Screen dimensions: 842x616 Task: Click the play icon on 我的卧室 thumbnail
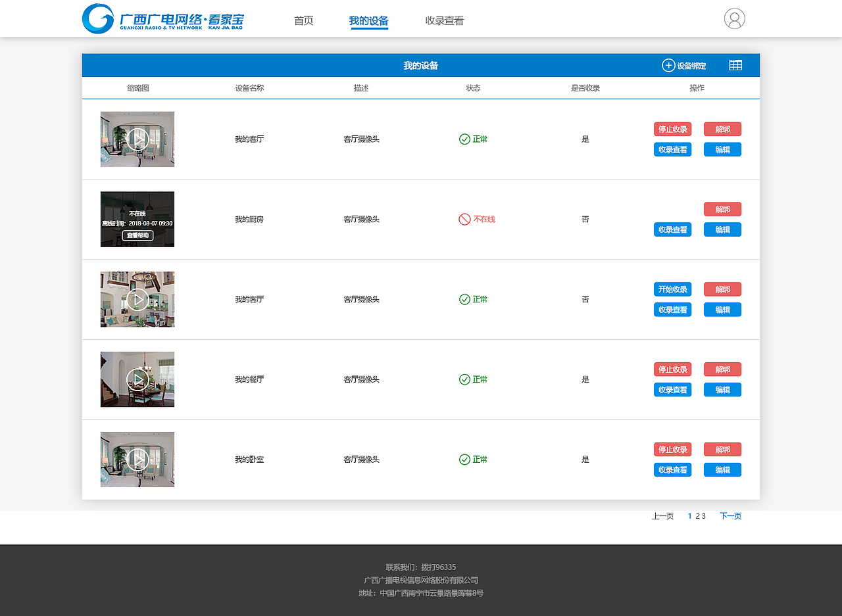click(x=137, y=459)
